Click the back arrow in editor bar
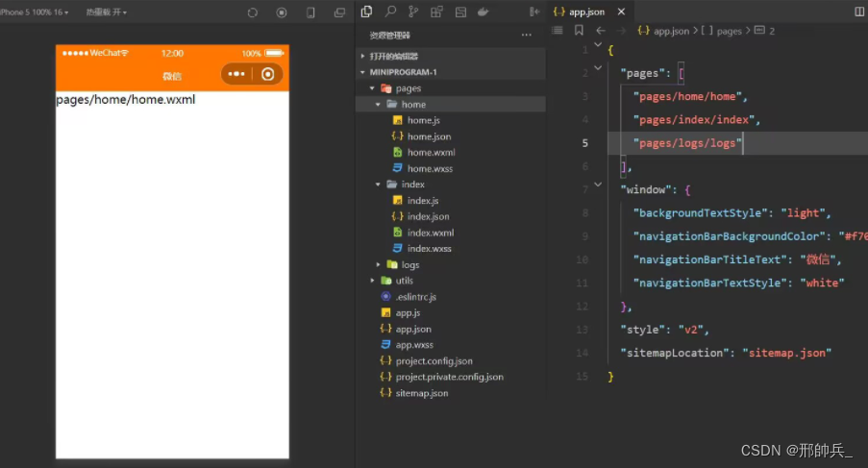 click(x=601, y=31)
